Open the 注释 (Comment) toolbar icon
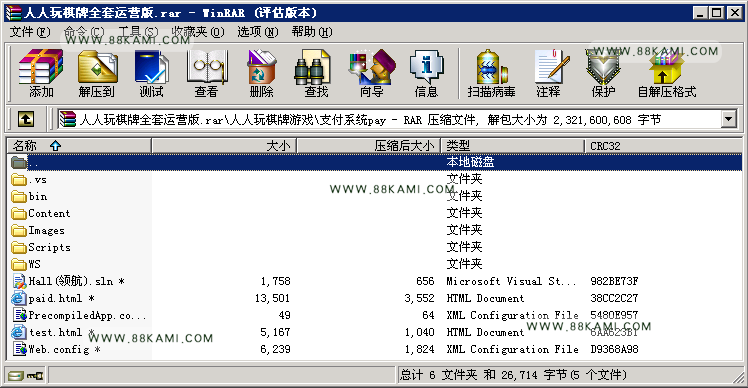This screenshot has height=388, width=748. pos(549,73)
